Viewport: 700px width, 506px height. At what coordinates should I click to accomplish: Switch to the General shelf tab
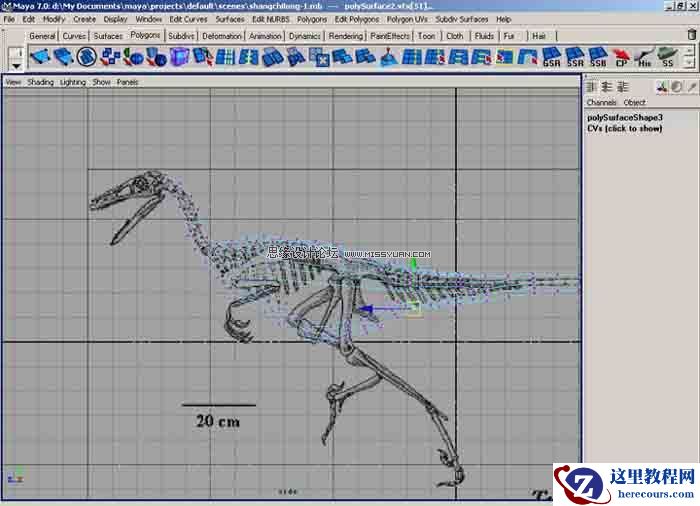click(42, 36)
